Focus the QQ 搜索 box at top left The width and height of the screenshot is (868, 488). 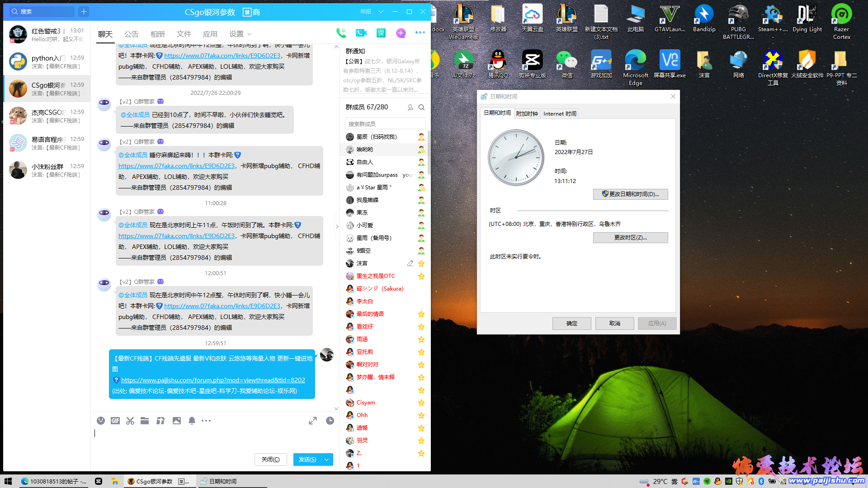(x=42, y=12)
